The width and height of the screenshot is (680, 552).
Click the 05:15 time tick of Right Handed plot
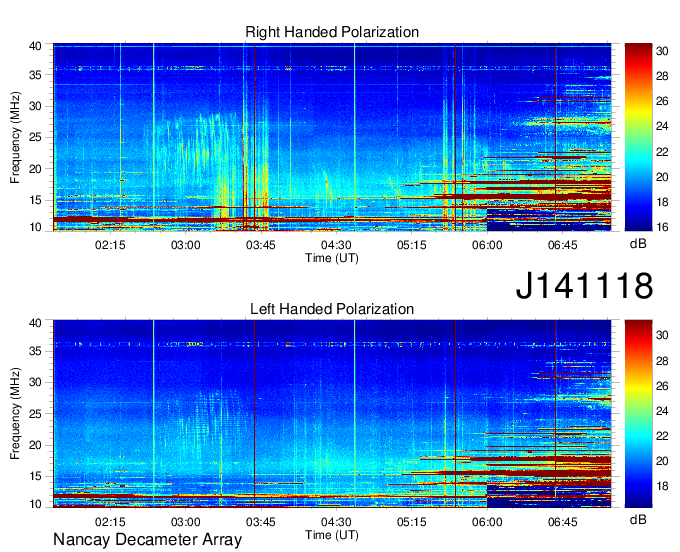pos(412,245)
